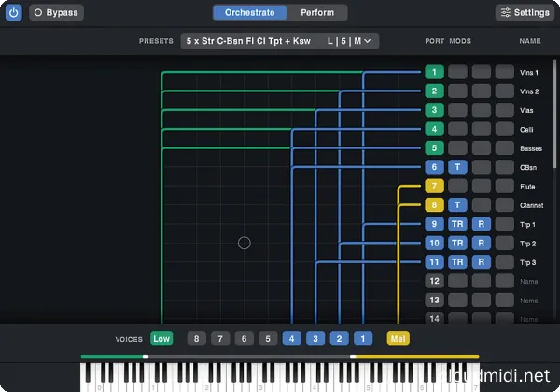Select port 1 badge for Vlns 1
Screen dimensions: 560x392
(x=434, y=72)
